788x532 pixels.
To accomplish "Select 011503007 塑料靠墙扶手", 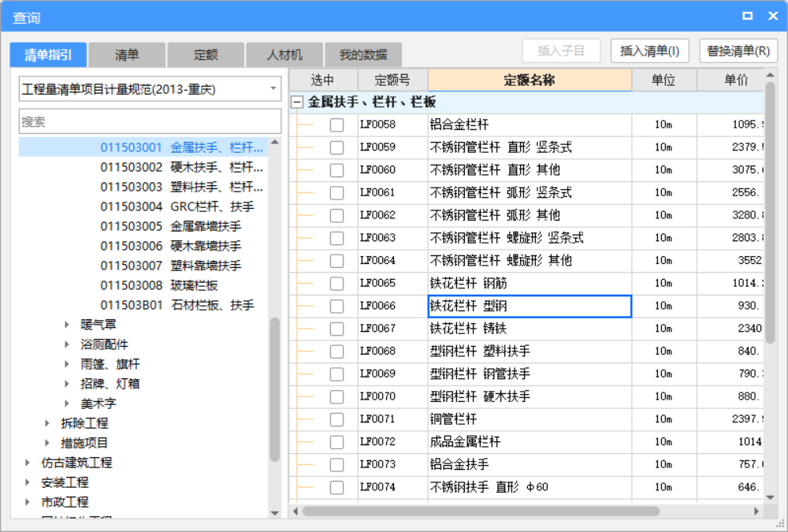I will [170, 266].
